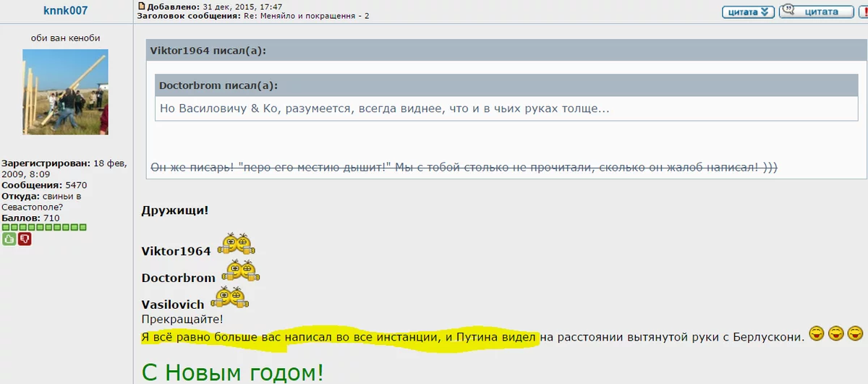Click beer-toasting smiley next to Viktor1964
This screenshot has width=868, height=384.
(x=237, y=245)
